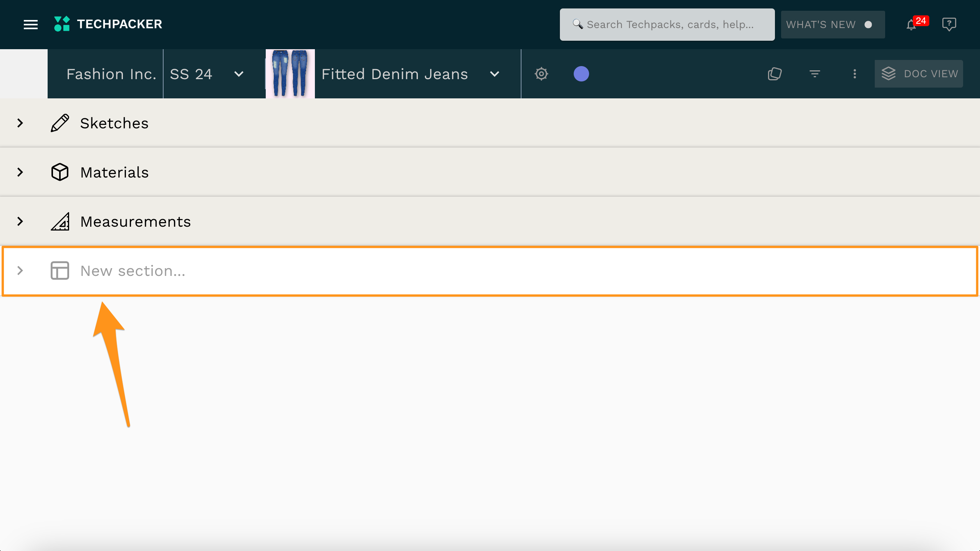This screenshot has height=551, width=980.
Task: Expand the Sketches section
Action: click(20, 123)
